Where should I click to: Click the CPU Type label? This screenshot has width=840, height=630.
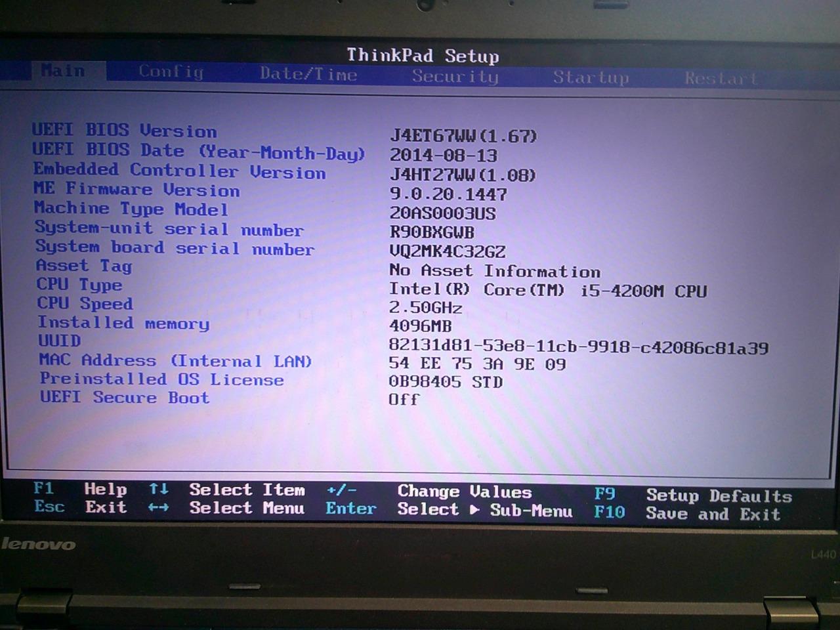click(79, 285)
